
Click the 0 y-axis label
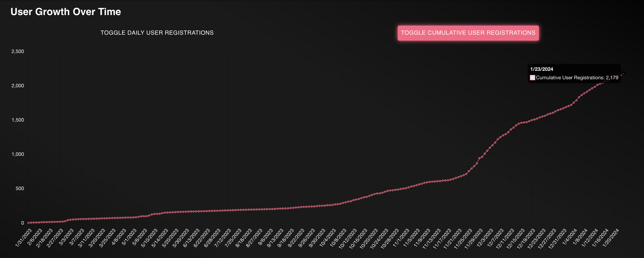point(23,223)
